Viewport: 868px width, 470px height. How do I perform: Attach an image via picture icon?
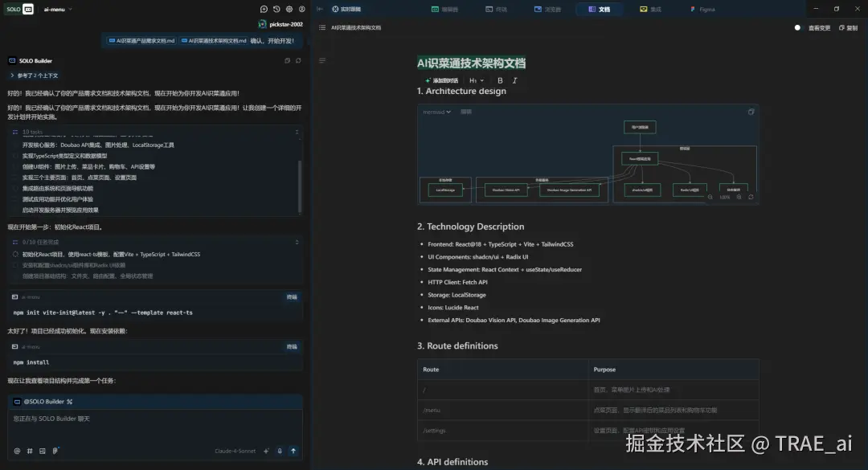(42, 451)
